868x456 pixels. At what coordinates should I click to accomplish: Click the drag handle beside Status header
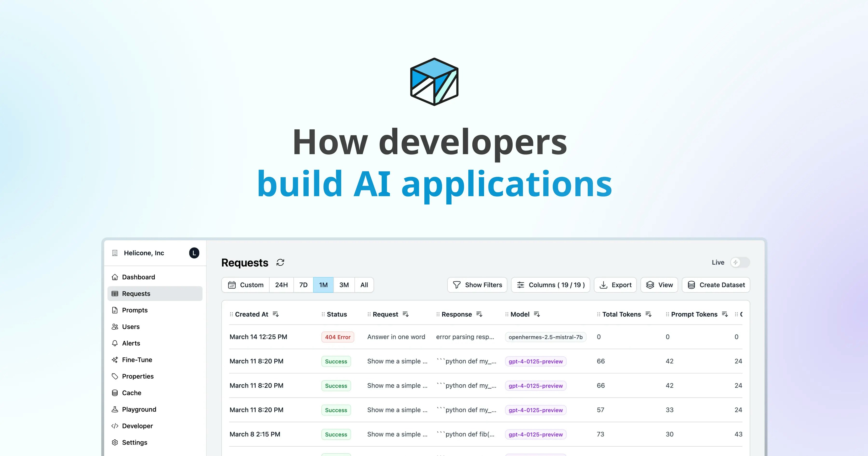(323, 314)
